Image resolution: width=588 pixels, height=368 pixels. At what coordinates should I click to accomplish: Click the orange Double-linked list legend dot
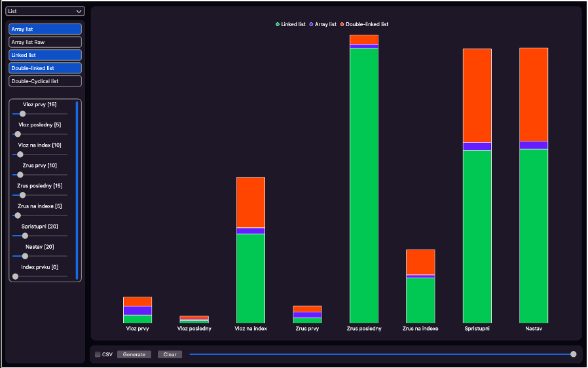(342, 24)
